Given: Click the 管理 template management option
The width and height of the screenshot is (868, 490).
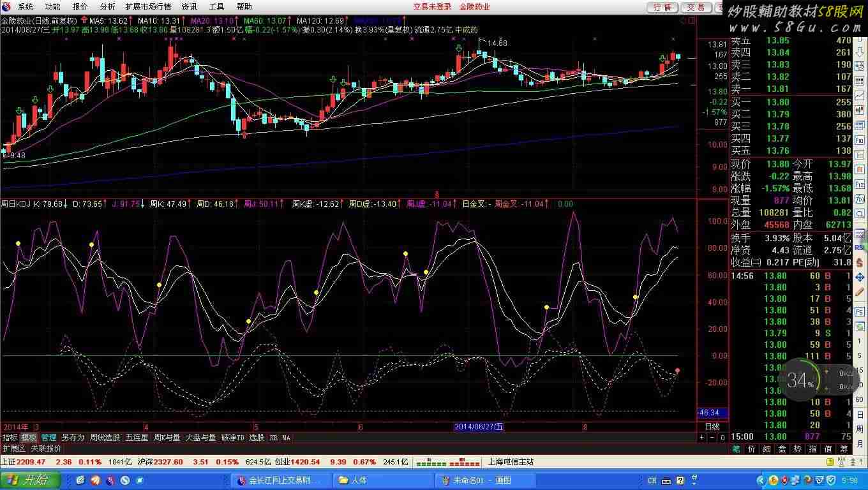Looking at the screenshot, I should pyautogui.click(x=49, y=438).
